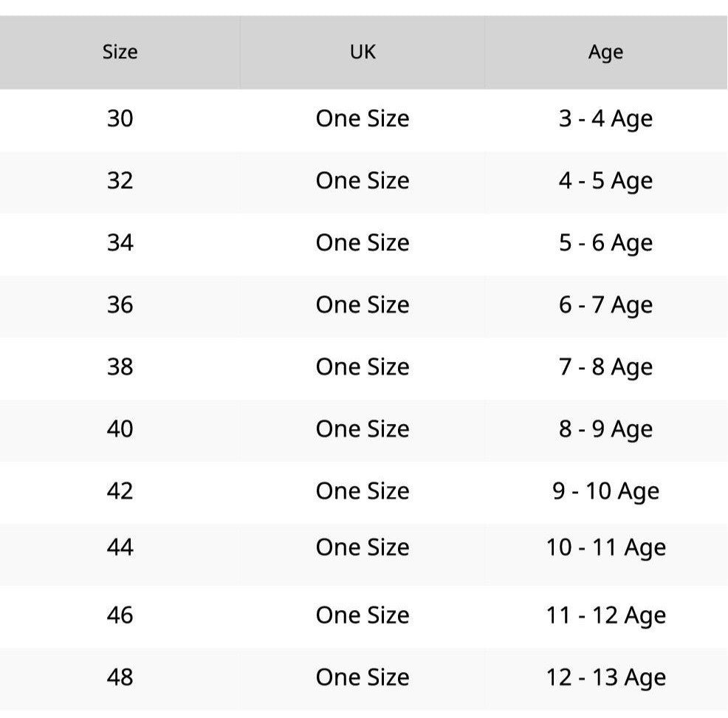Click the size 44 value
Screen dimensions: 728x718
click(x=120, y=547)
